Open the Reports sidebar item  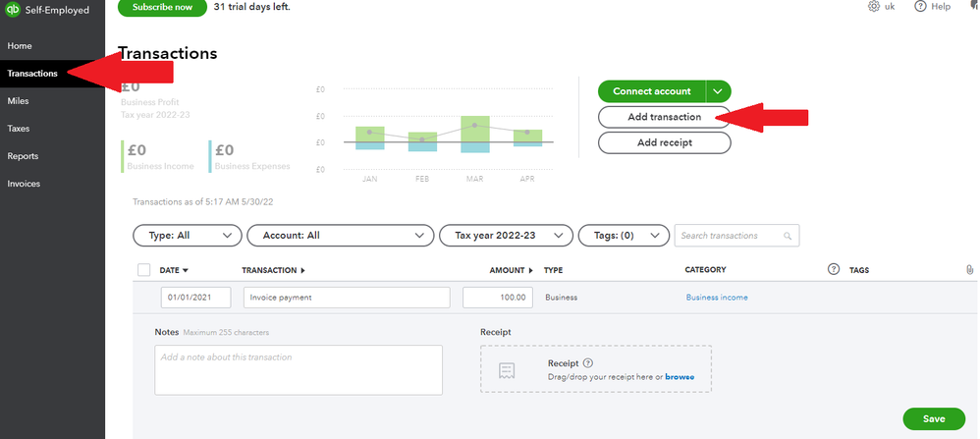24,156
